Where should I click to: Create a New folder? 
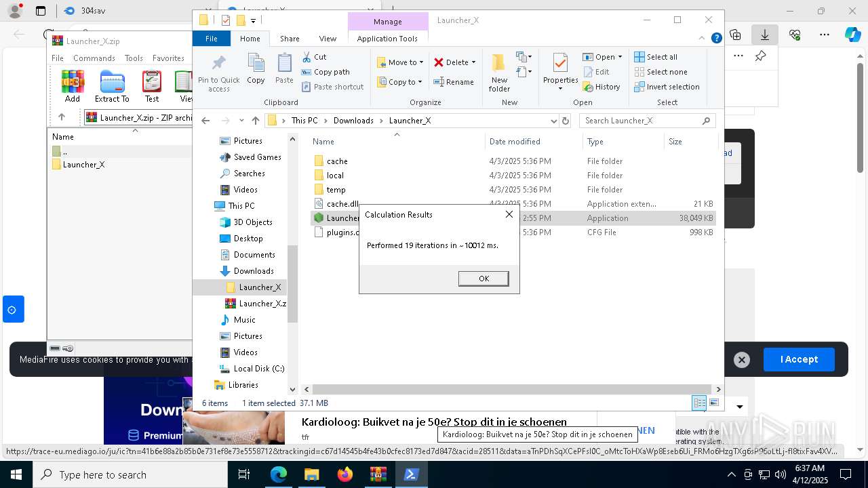point(499,73)
